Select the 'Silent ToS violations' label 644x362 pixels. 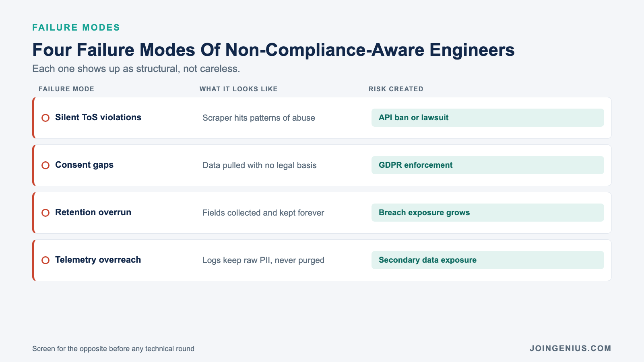click(x=98, y=117)
